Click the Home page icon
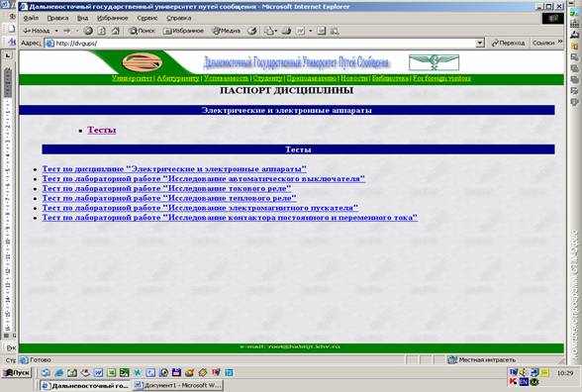Image resolution: width=582 pixels, height=392 pixels. pyautogui.click(x=116, y=31)
